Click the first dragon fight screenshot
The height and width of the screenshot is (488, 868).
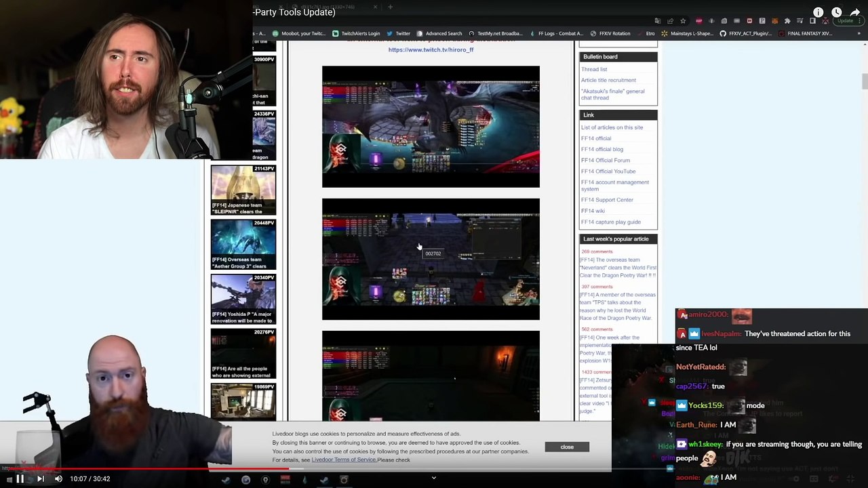click(x=431, y=127)
